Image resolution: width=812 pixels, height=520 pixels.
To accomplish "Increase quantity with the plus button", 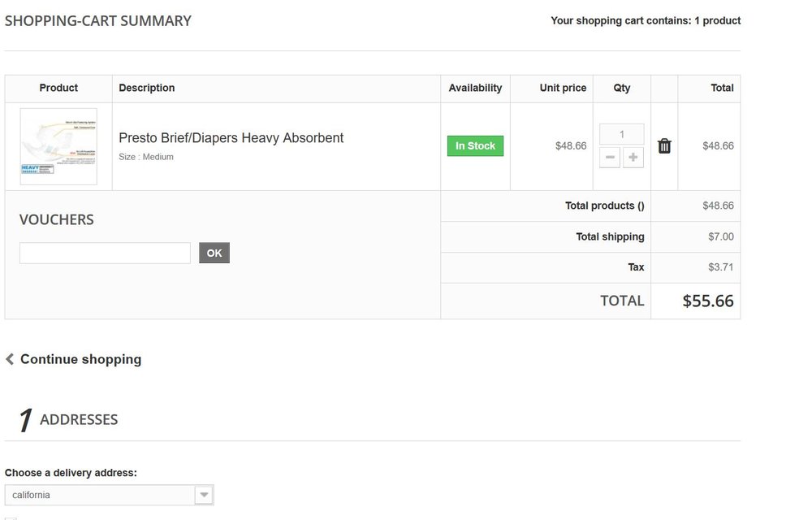I will [633, 158].
